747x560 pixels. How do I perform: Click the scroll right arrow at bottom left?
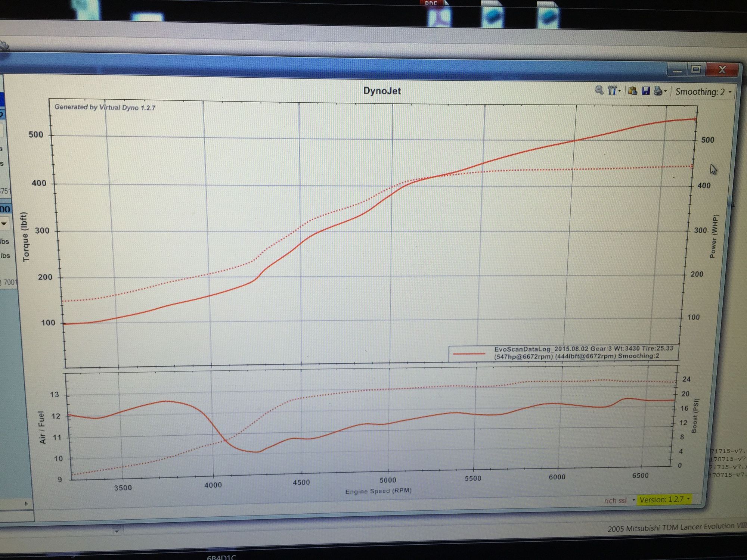(x=26, y=504)
